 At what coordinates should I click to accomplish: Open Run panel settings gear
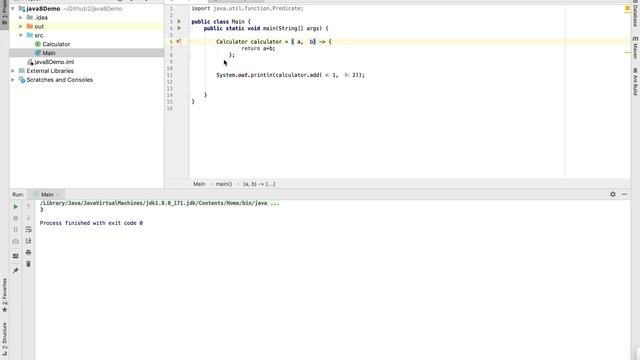point(613,194)
